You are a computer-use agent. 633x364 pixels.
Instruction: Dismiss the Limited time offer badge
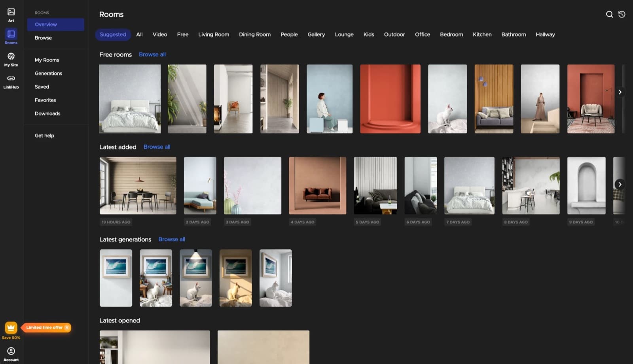[67, 327]
